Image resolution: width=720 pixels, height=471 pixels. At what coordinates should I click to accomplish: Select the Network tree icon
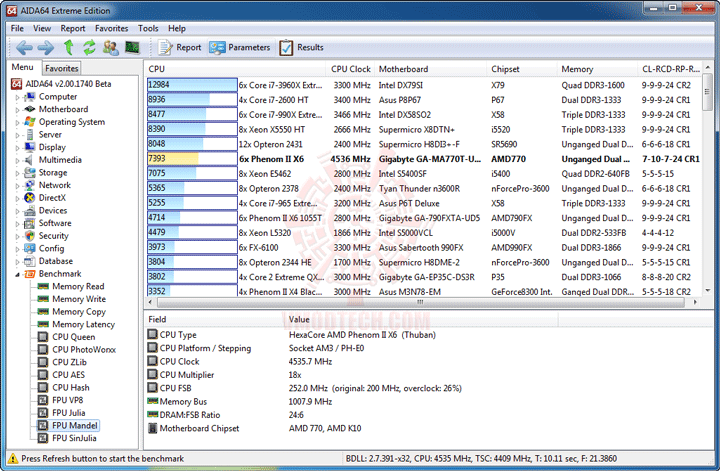(30, 185)
